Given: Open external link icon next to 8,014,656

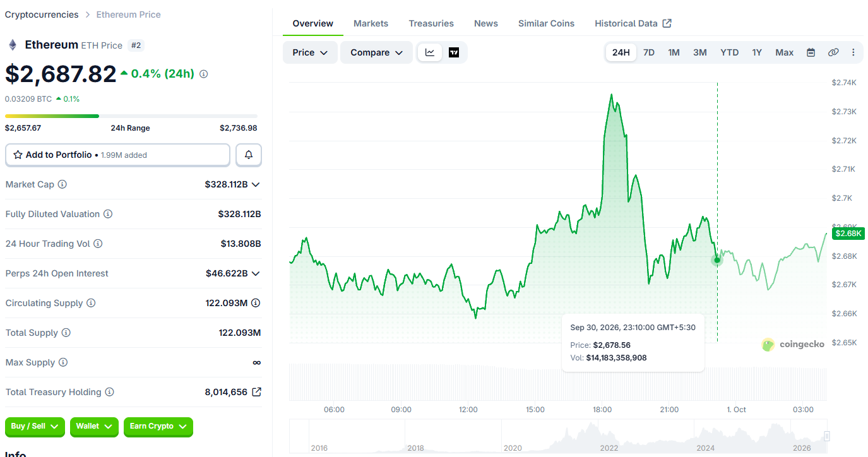Looking at the screenshot, I should (256, 392).
